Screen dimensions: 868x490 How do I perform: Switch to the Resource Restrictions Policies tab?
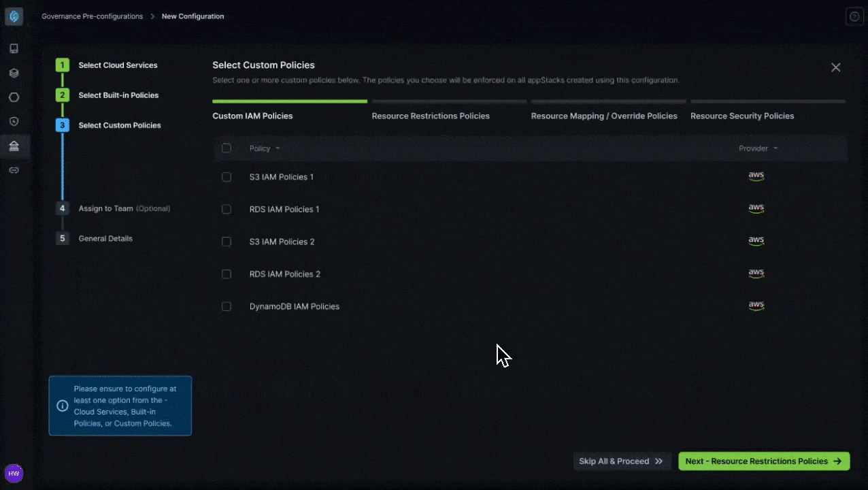[x=430, y=116]
